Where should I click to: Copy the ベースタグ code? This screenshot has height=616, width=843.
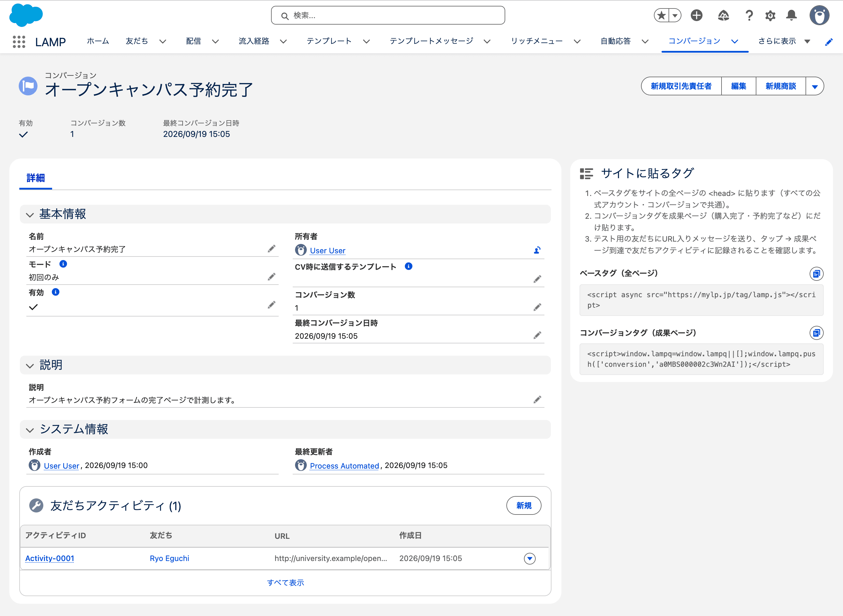[x=816, y=274]
